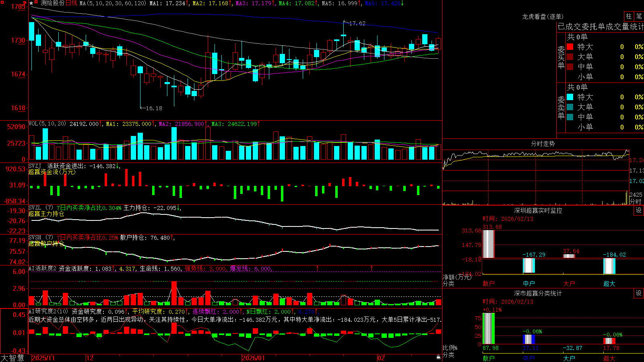Toggle the 笔 tick display mode
Image resolution: width=644 pixels, height=362 pixels.
639,16
